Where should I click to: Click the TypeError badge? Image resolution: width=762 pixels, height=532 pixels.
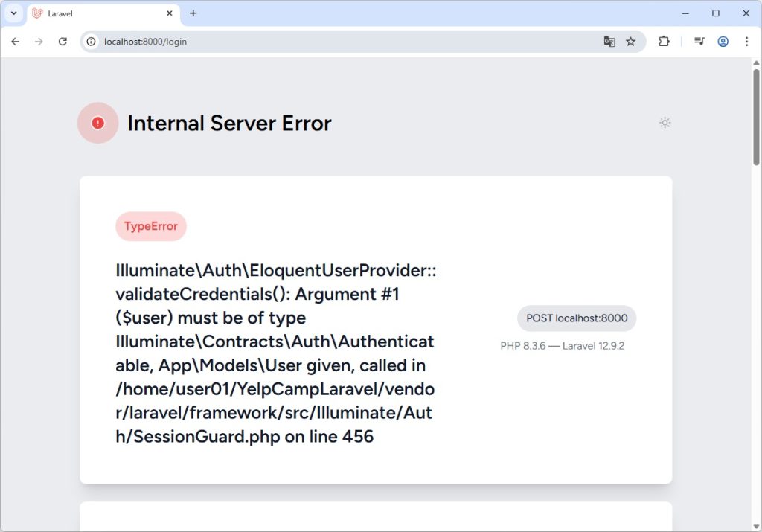point(151,226)
